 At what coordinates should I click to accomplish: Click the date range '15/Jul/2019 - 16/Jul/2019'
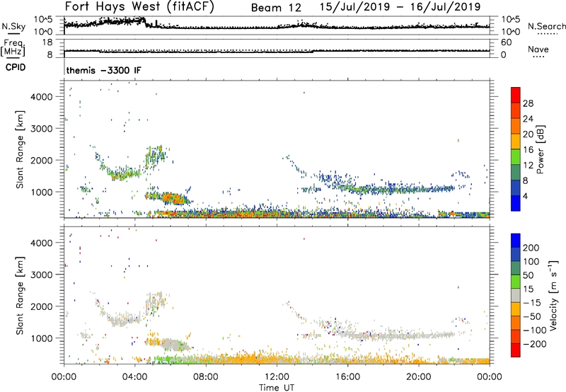click(x=400, y=7)
